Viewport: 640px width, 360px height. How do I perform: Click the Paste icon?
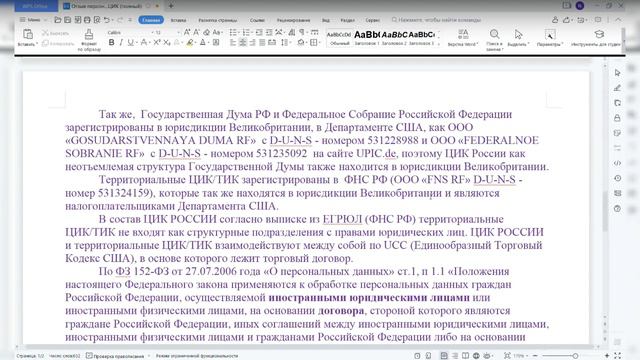[28, 34]
